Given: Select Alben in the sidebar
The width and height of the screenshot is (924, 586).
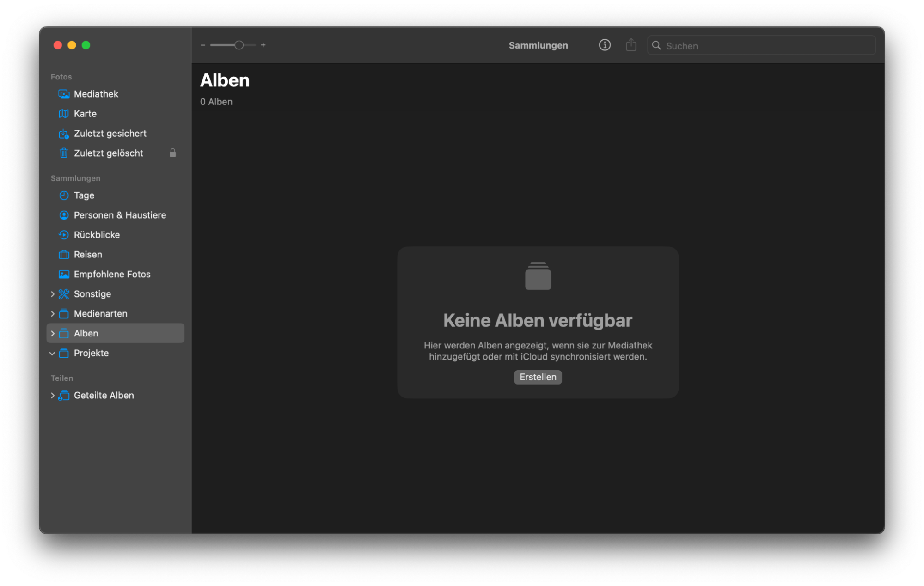Looking at the screenshot, I should click(x=86, y=333).
